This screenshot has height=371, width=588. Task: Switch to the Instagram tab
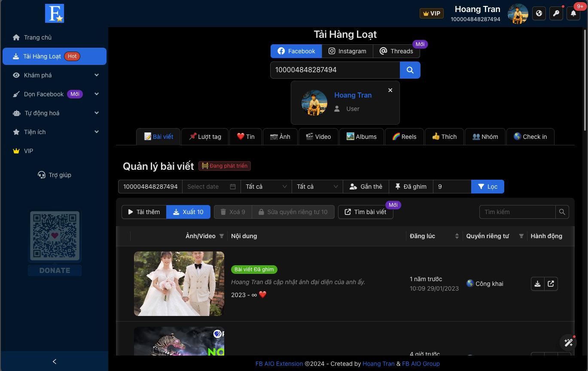(347, 51)
